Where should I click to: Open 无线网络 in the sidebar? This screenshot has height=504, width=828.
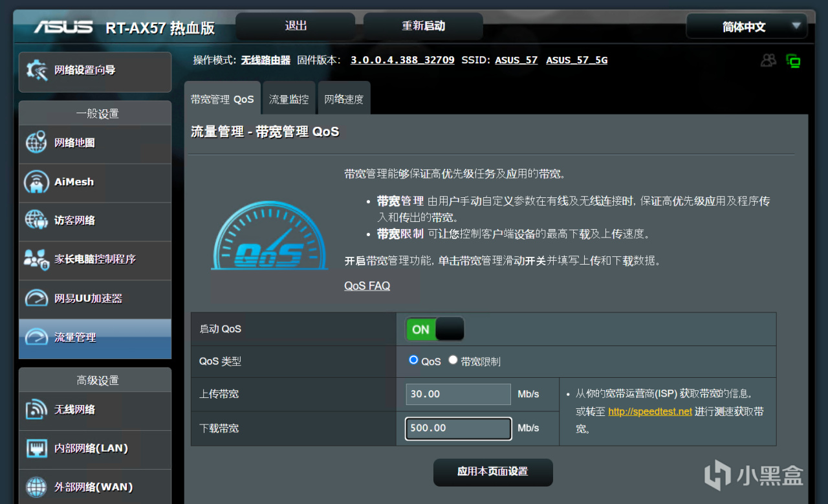coord(95,410)
